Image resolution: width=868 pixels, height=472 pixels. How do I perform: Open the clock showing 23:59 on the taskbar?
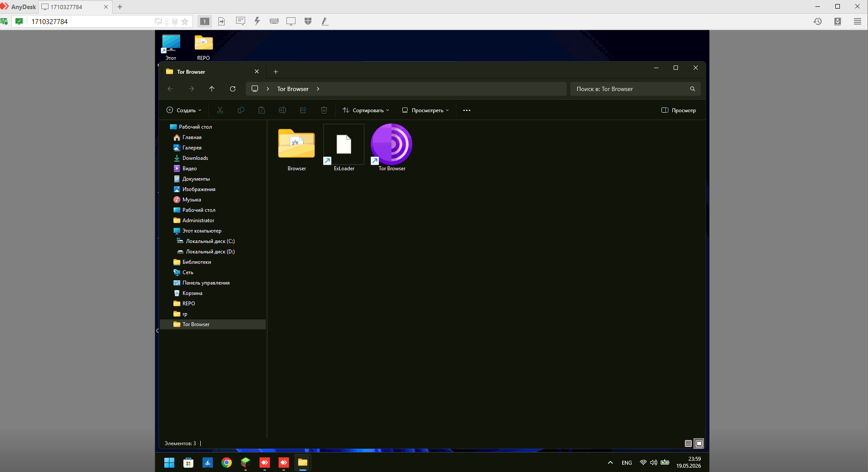[x=689, y=462]
